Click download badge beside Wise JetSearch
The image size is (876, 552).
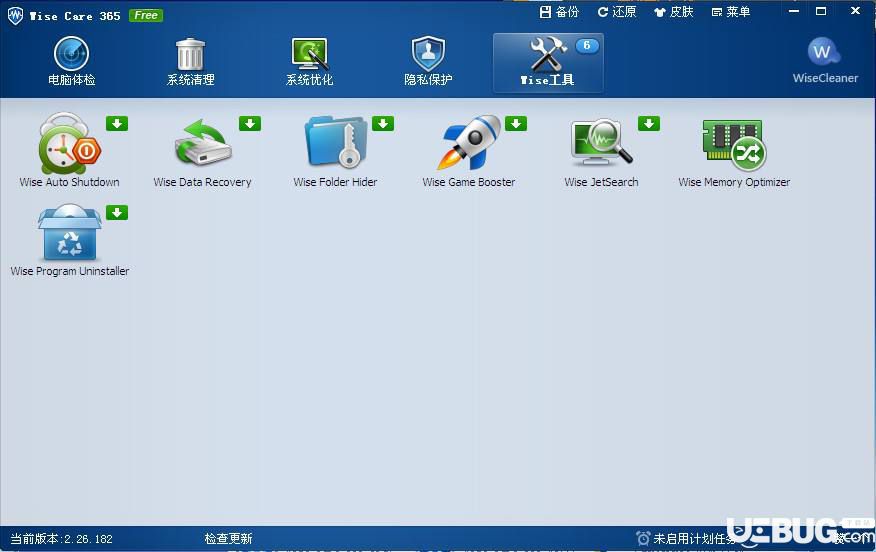point(649,123)
